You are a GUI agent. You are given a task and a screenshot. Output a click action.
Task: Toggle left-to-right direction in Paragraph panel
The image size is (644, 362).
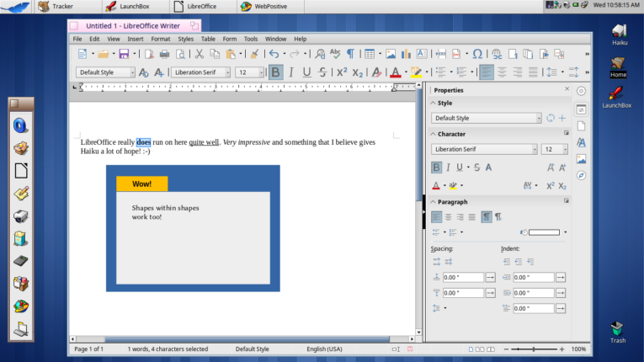coord(487,216)
